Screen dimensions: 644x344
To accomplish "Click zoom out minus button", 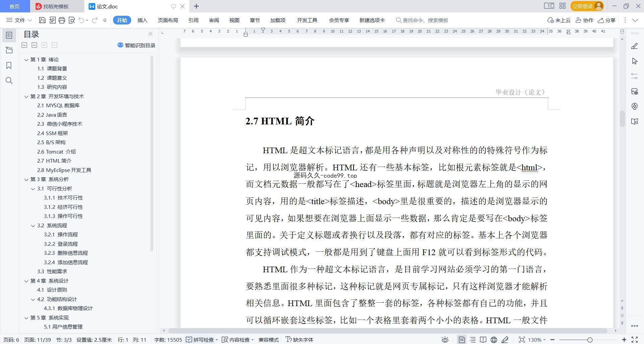I will [x=552, y=340].
